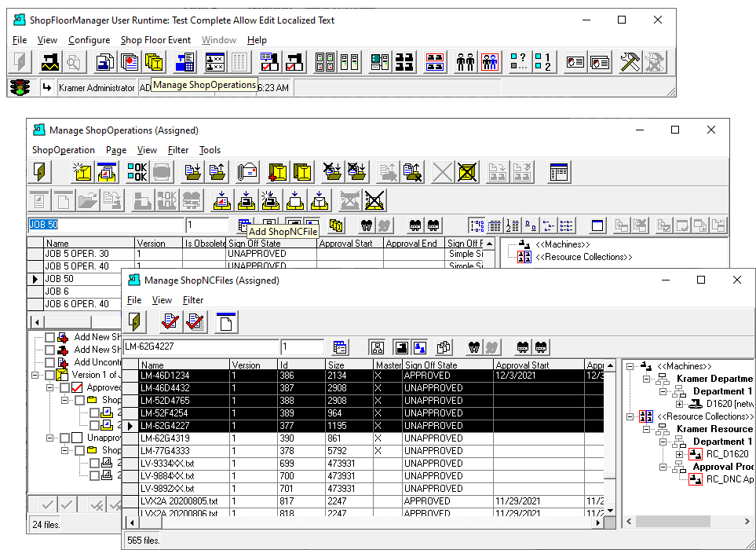Click binoculars find icon in ShopNCFiles window
756x550 pixels.
(474, 346)
